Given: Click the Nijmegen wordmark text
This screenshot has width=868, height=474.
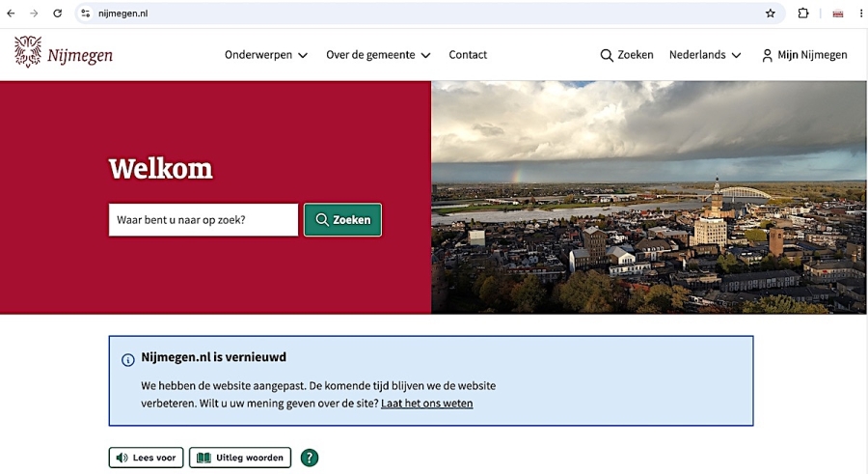Looking at the screenshot, I should (x=80, y=55).
